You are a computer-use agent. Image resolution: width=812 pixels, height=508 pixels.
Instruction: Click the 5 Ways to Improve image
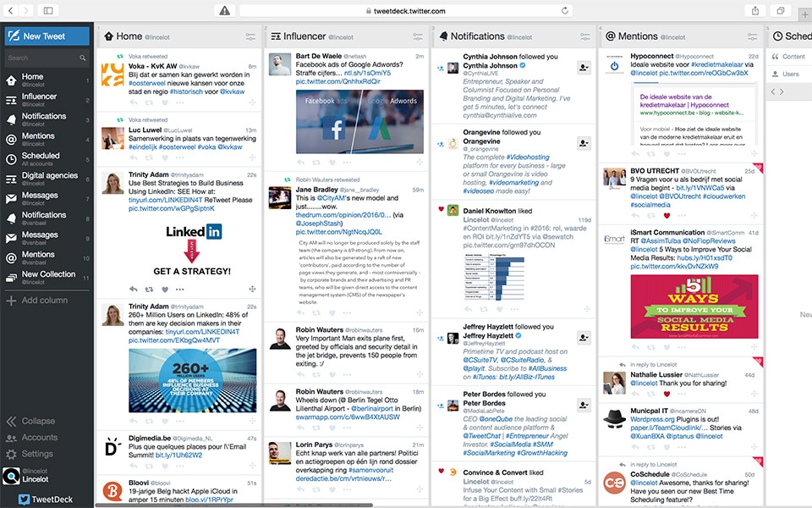(694, 306)
